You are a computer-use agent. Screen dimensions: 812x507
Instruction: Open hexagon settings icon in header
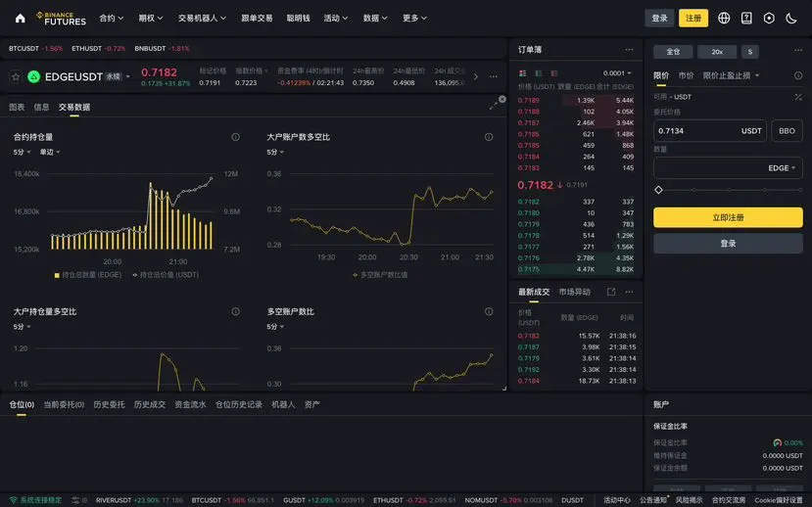769,18
